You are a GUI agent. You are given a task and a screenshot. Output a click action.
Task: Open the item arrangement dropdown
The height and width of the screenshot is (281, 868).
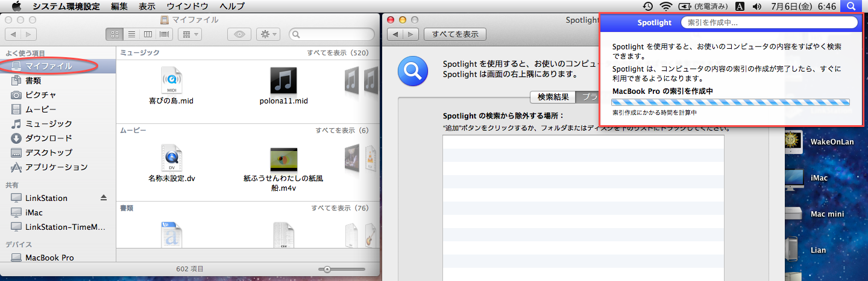click(x=190, y=34)
